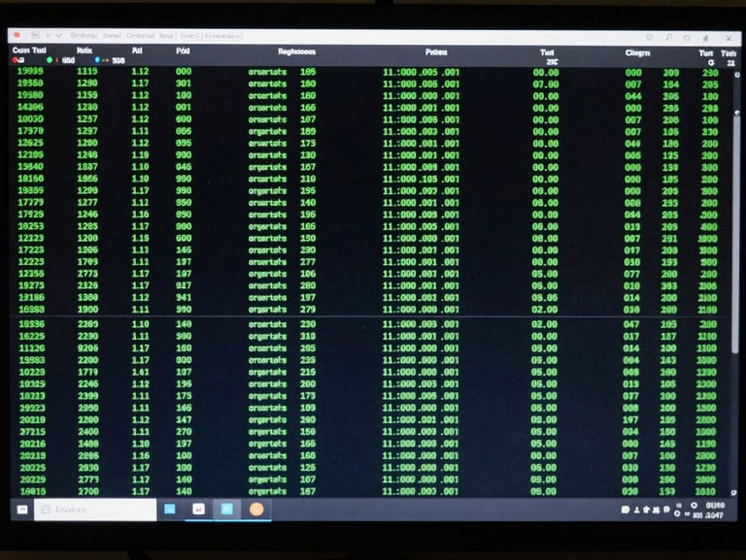Image resolution: width=746 pixels, height=560 pixels.
Task: Select the cell reading '27215'
Action: 32,432
